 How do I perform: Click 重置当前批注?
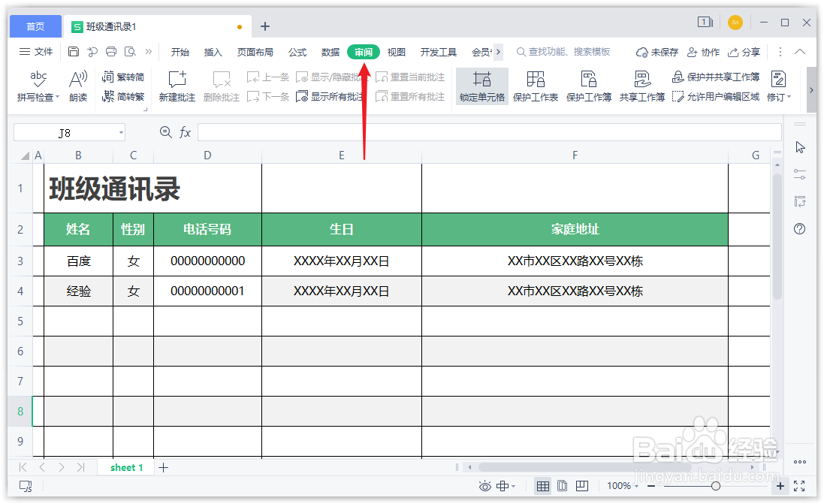pyautogui.click(x=410, y=77)
